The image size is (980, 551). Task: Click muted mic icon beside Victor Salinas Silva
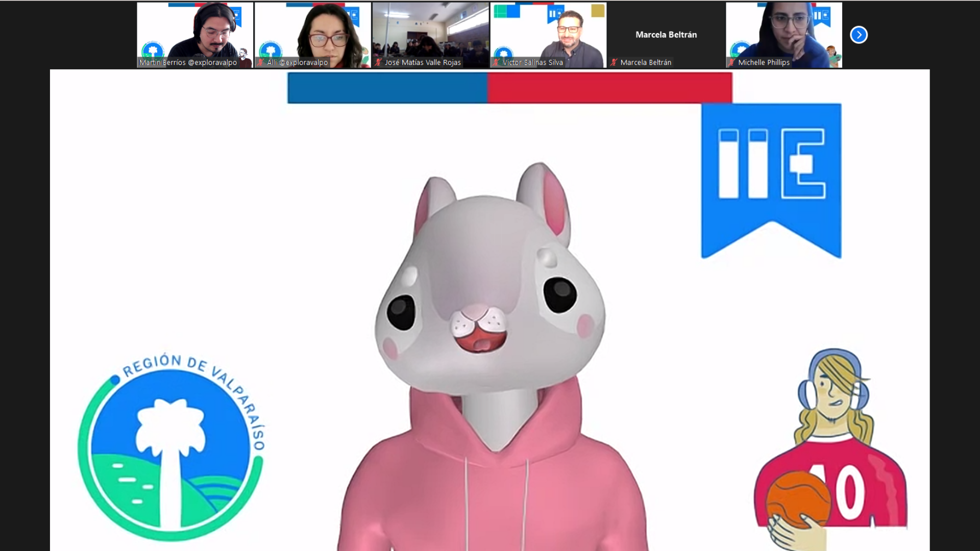click(x=496, y=62)
